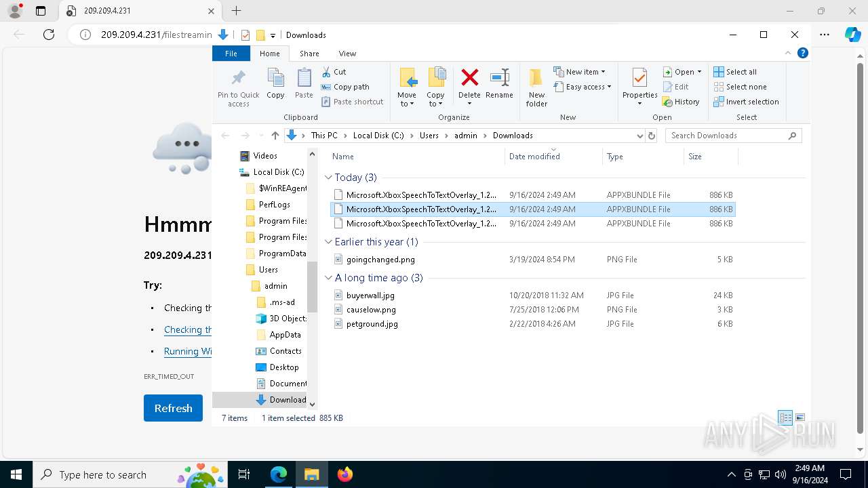Click the Edge Copilot icon
The width and height of the screenshot is (868, 488).
(852, 35)
